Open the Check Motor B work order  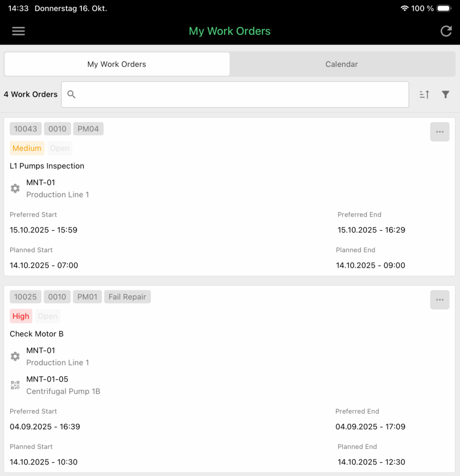click(37, 334)
